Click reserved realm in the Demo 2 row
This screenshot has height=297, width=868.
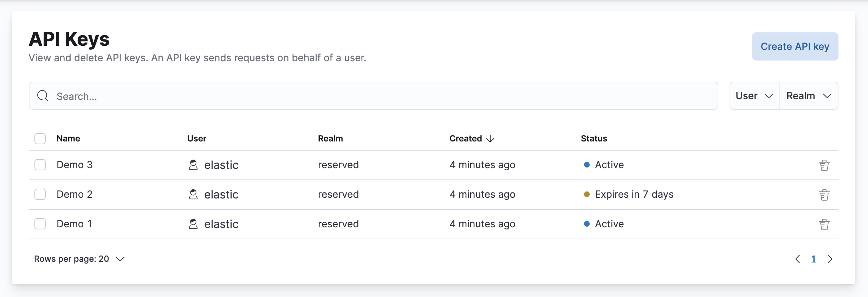pos(338,194)
